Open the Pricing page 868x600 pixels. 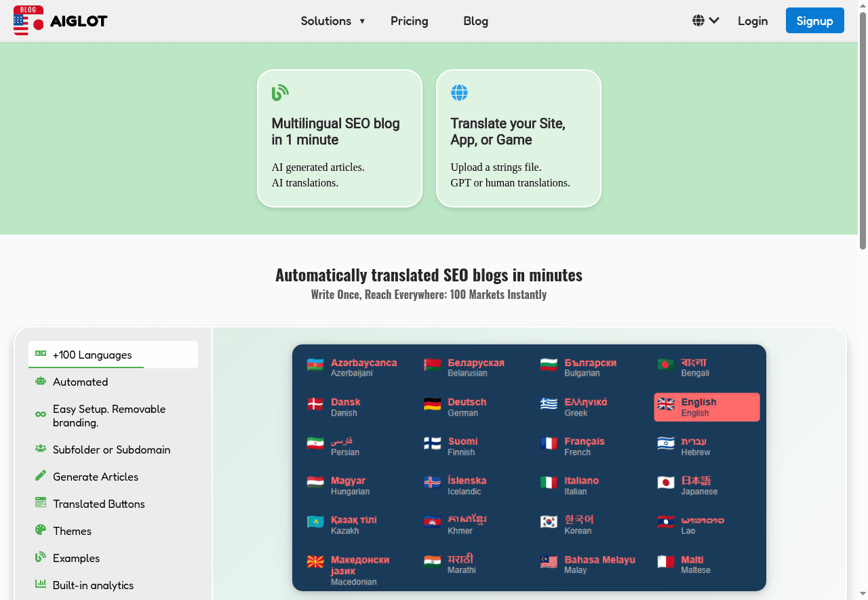[x=409, y=21]
